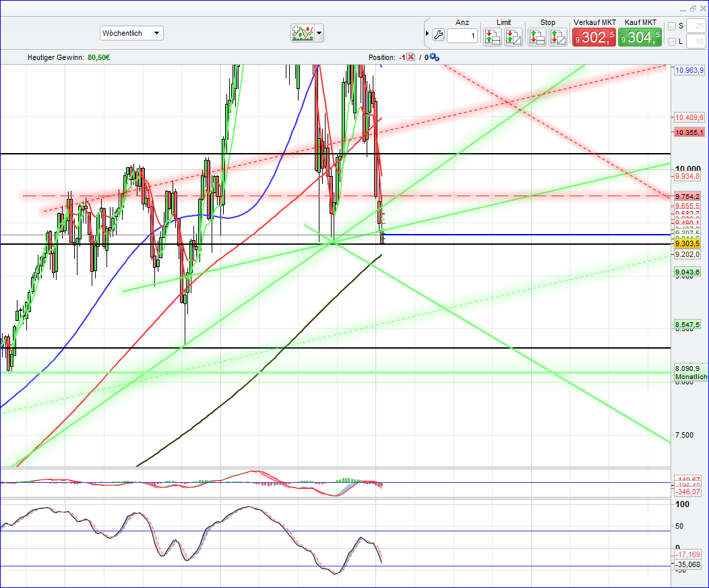
Task: Enable the S checkbox
Action: pyautogui.click(x=672, y=26)
